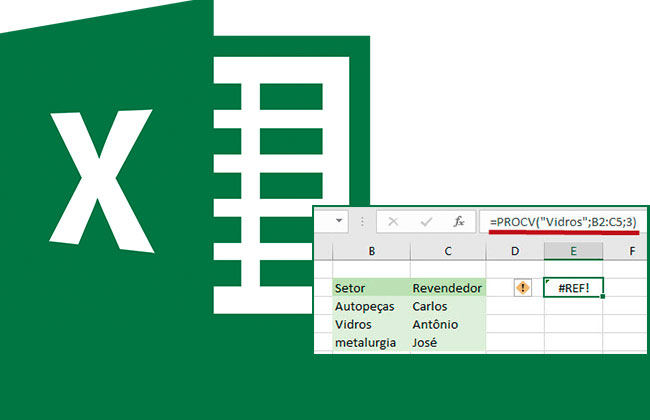650x420 pixels.
Task: Click into the PROCV formula bar
Action: coord(563,222)
